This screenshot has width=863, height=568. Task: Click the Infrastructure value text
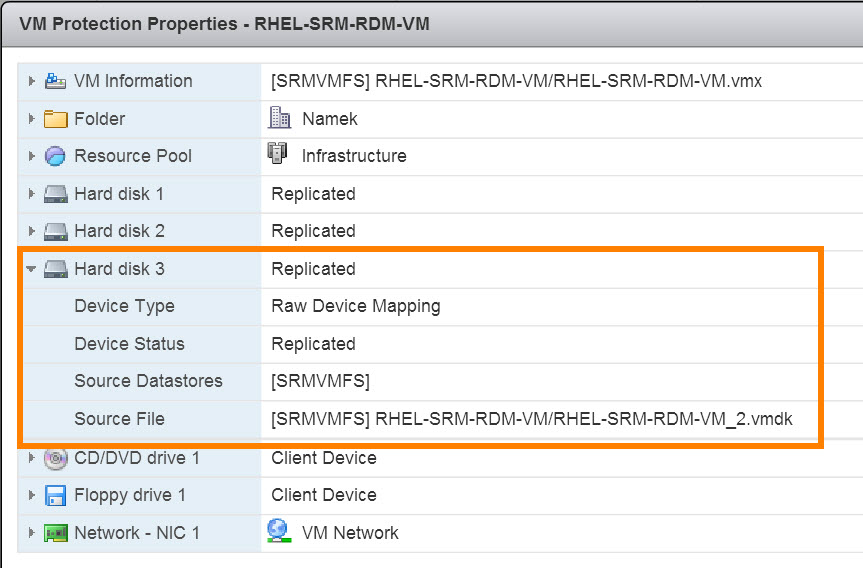pyautogui.click(x=354, y=156)
